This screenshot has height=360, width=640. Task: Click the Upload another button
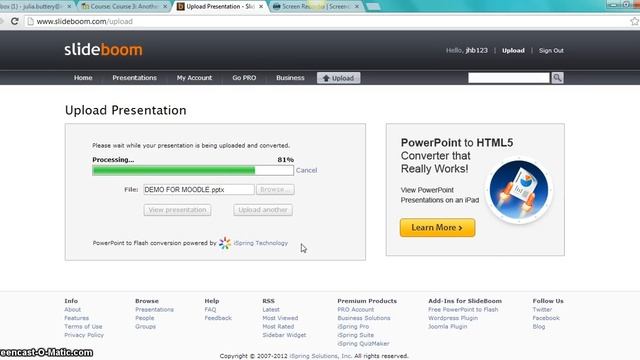(263, 210)
